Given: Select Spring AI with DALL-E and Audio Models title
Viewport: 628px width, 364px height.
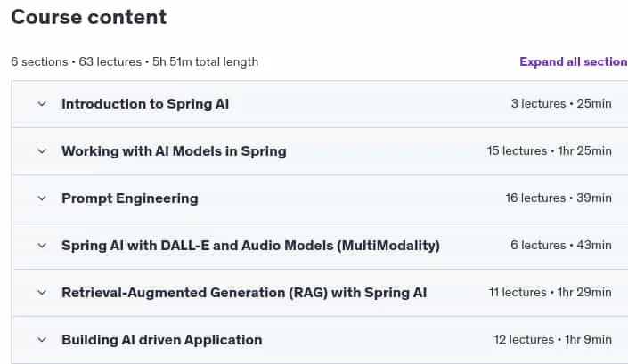Looking at the screenshot, I should click(x=250, y=246).
